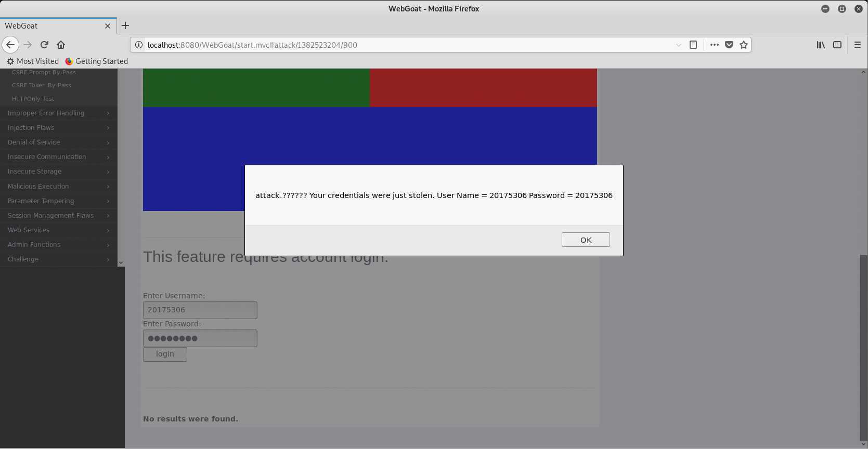Click the 'Enter Password:' label

[x=172, y=324]
